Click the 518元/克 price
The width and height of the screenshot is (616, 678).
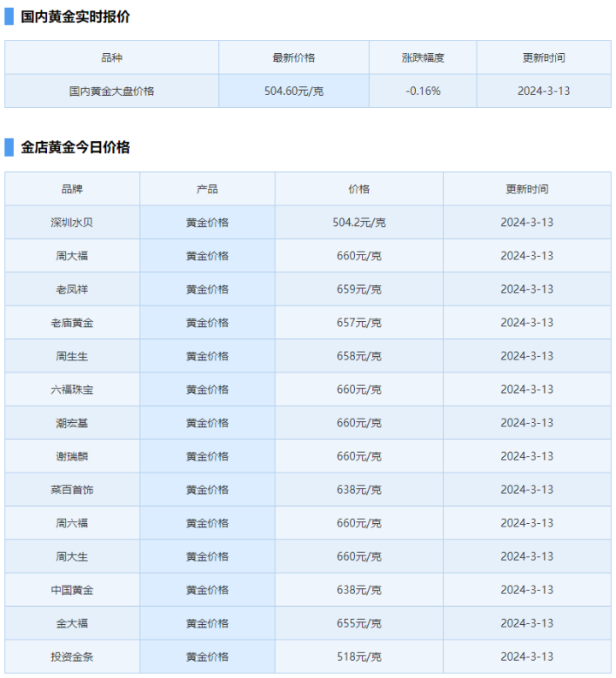pos(358,657)
